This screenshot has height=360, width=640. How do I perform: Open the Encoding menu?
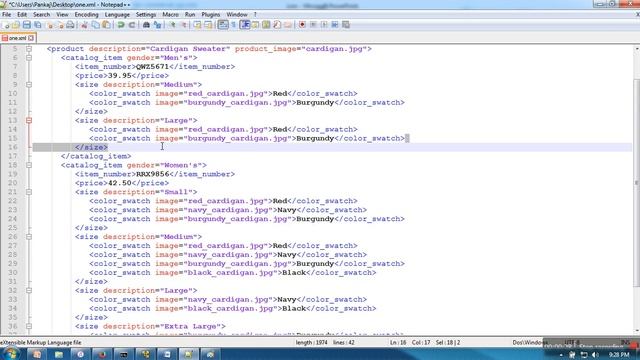point(86,14)
